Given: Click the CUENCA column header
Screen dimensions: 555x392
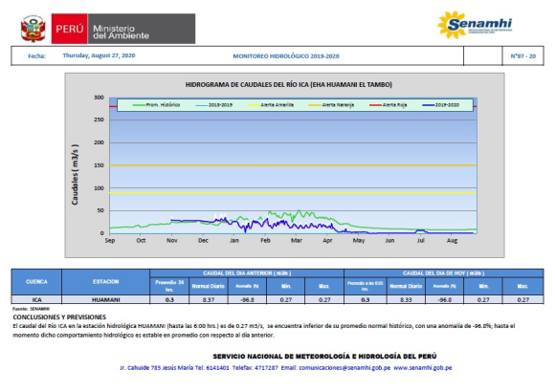Looking at the screenshot, I should pyautogui.click(x=36, y=282).
